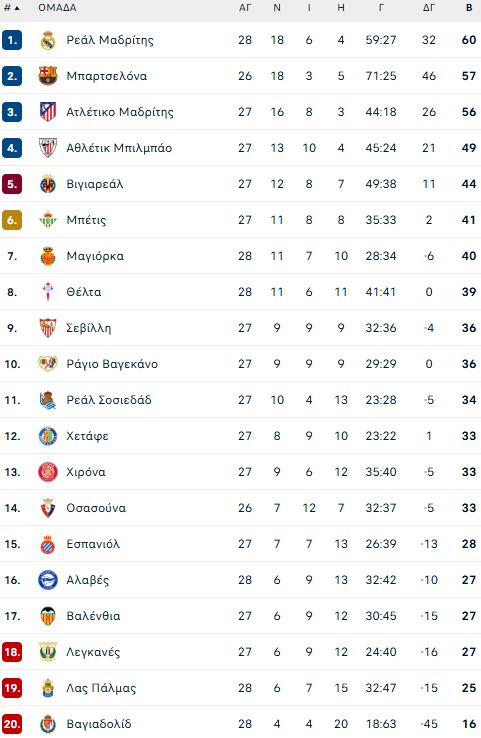Click the Atlético Madrid crest icon
Screen dimensions: 481x738
pyautogui.click(x=48, y=112)
